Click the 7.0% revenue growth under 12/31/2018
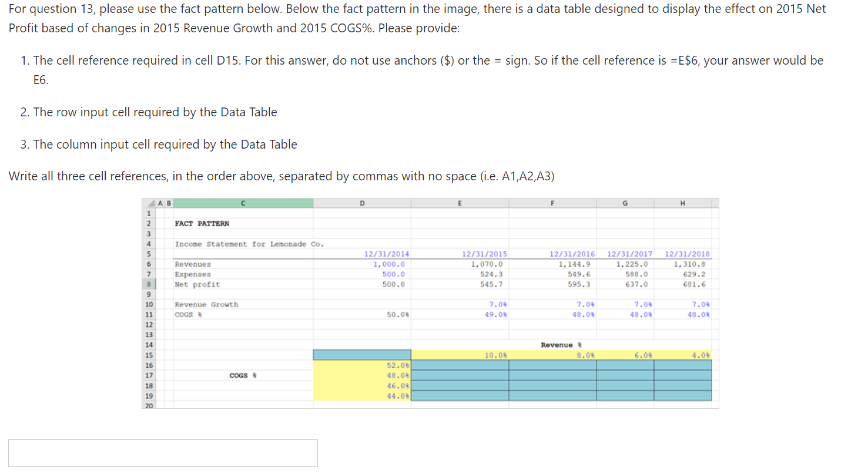Screen dimensions: 868x474 (x=701, y=304)
